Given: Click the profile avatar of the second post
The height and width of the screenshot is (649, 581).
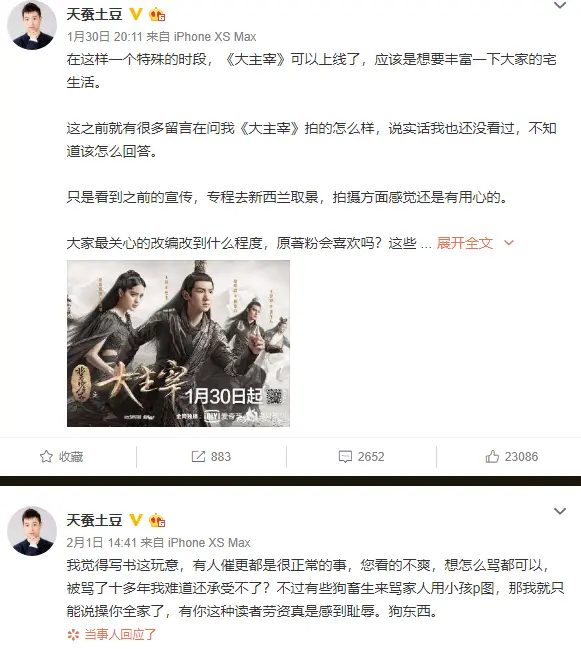Looking at the screenshot, I should [x=32, y=531].
